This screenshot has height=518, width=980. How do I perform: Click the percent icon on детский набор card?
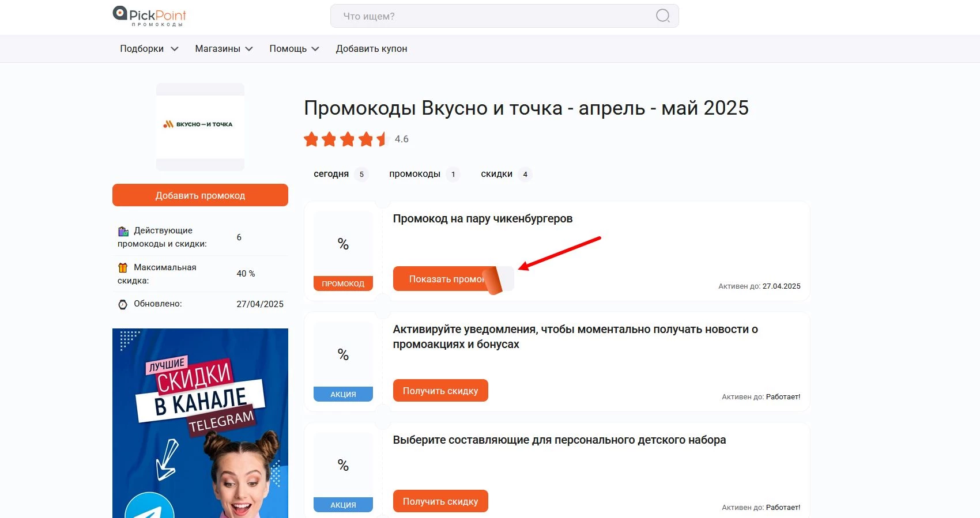(x=343, y=466)
